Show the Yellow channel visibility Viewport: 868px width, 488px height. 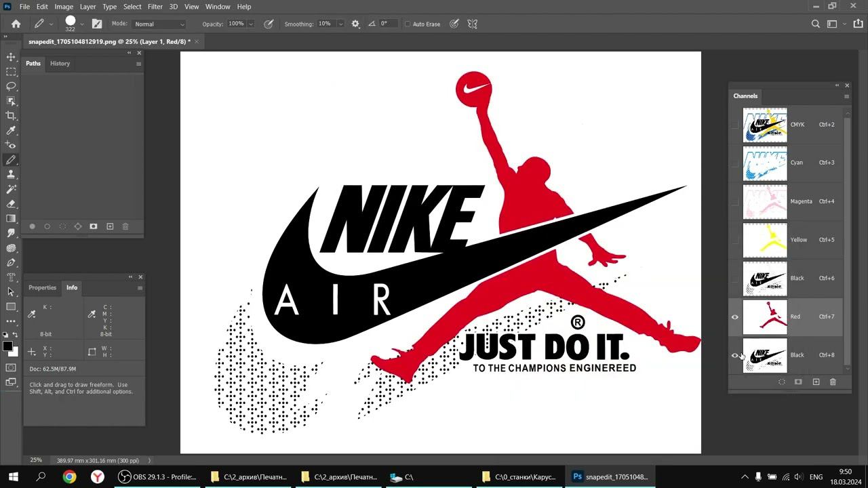[x=735, y=240]
